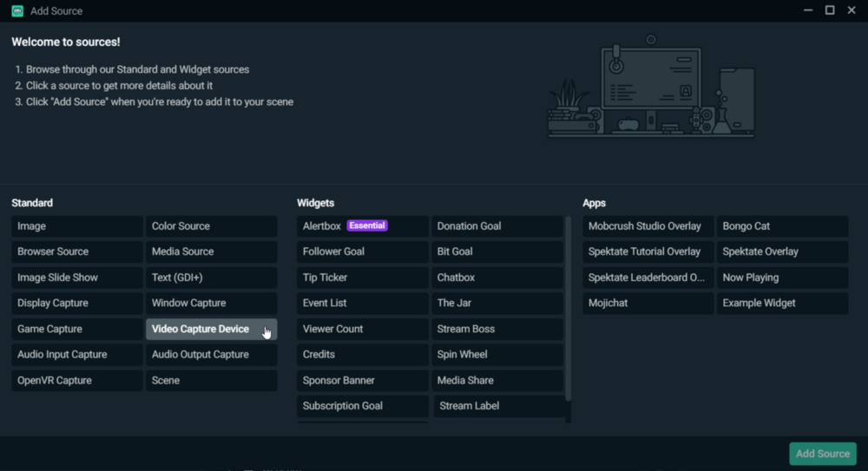868x471 pixels.
Task: Select Follower Goal widget
Action: pyautogui.click(x=363, y=252)
